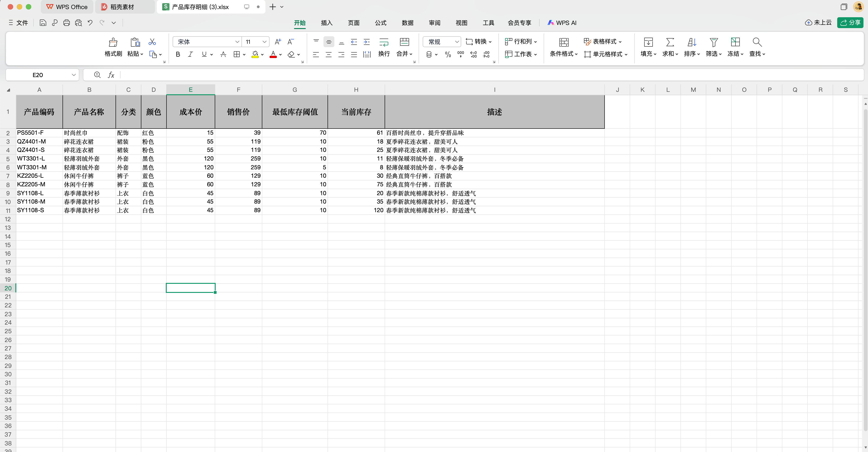
Task: Click the Undo arrow icon
Action: click(x=90, y=23)
